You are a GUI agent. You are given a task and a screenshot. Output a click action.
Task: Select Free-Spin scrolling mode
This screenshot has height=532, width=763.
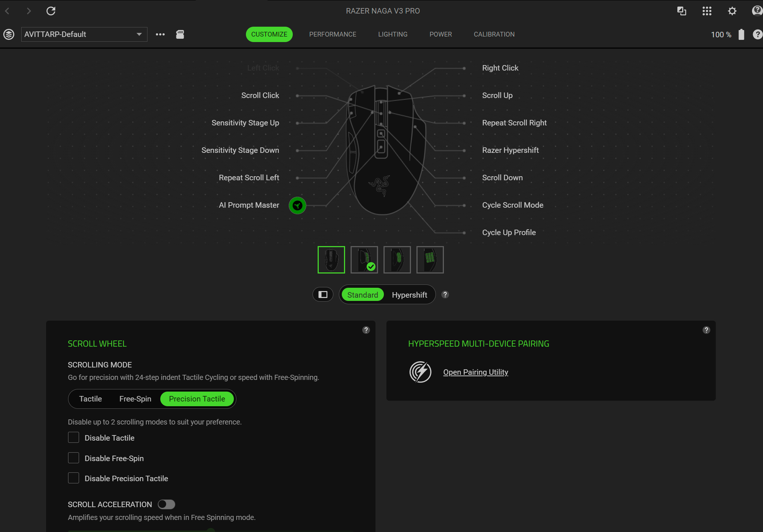(x=135, y=399)
